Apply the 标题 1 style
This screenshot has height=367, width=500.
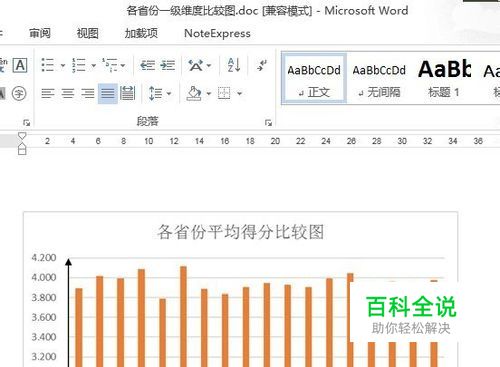click(x=444, y=79)
